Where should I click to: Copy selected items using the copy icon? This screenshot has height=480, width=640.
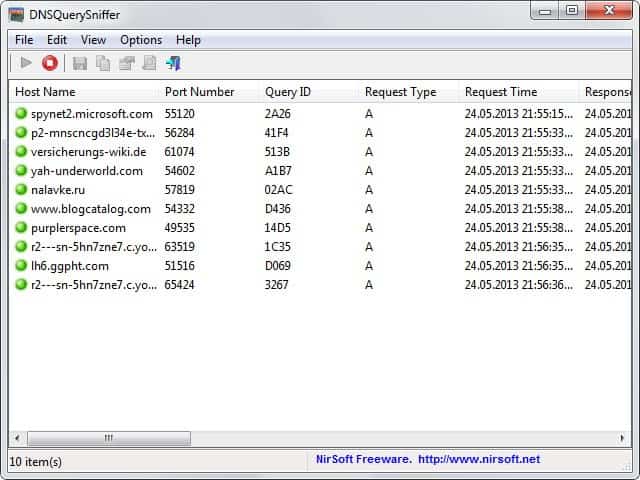pyautogui.click(x=103, y=63)
